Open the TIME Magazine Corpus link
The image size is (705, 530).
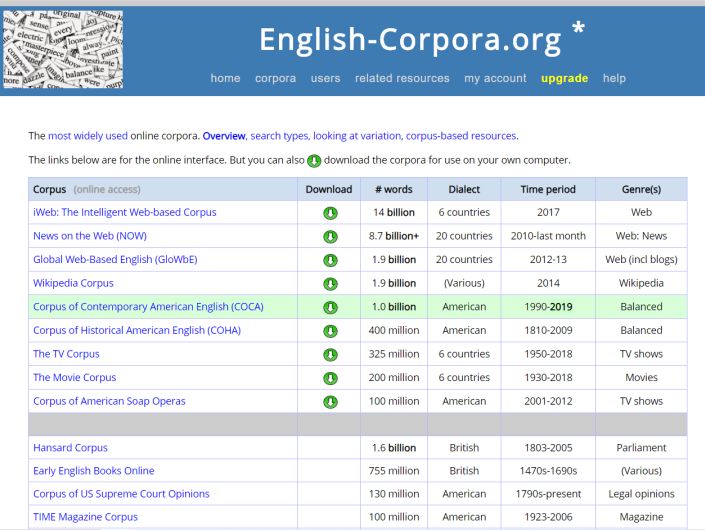pos(85,517)
